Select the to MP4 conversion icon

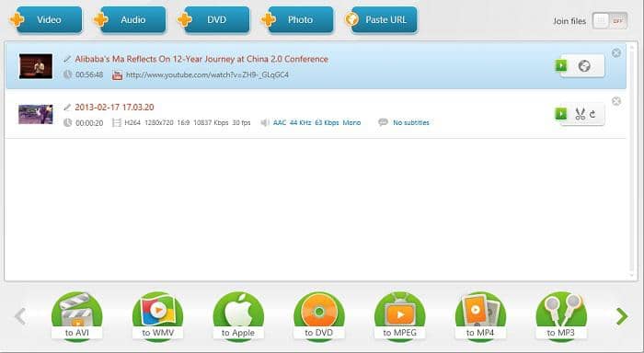(x=480, y=315)
